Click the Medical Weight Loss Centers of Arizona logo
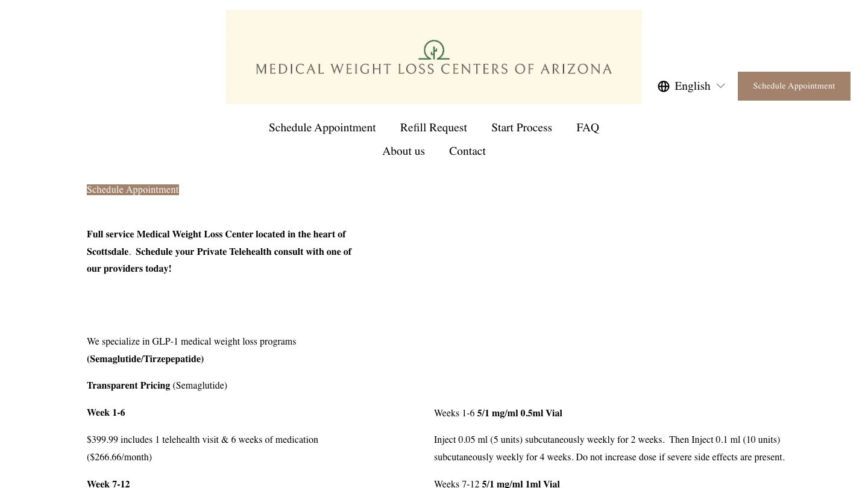This screenshot has width=868, height=488. (434, 68)
